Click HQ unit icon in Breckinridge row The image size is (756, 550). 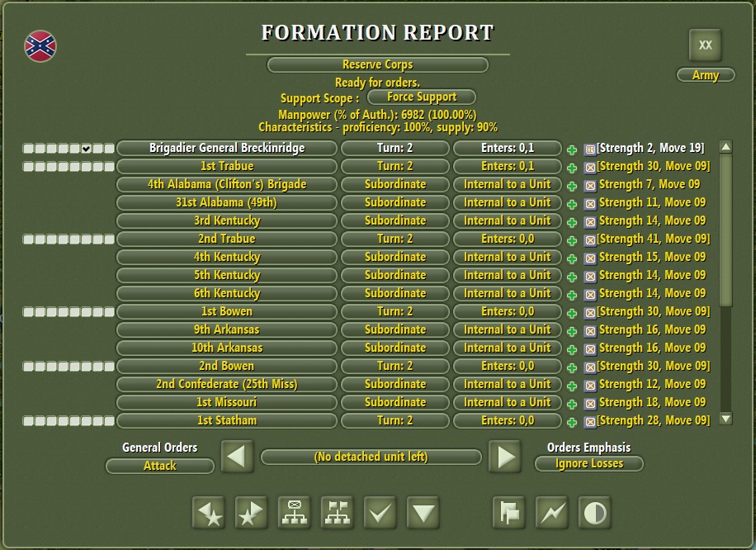(x=590, y=149)
